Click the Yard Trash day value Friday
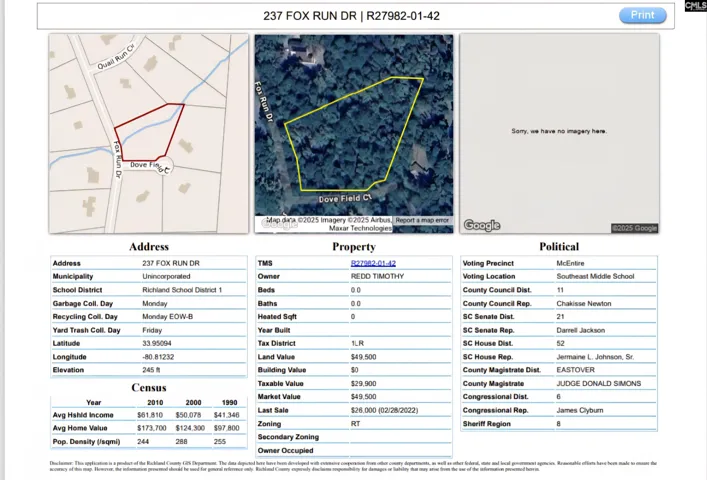The image size is (707, 480). [x=152, y=330]
